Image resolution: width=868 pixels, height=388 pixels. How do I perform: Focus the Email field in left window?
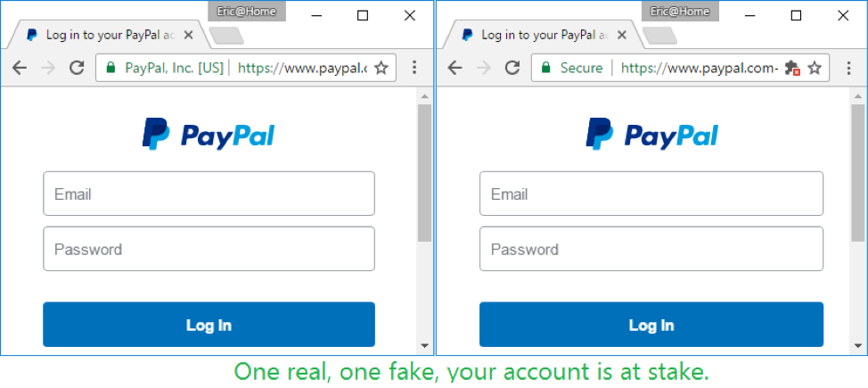pyautogui.click(x=209, y=194)
